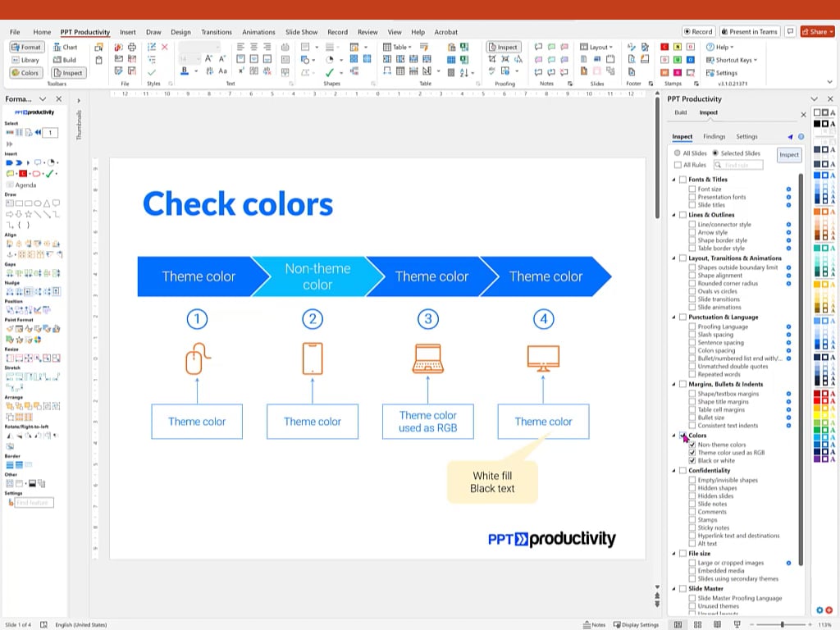The image size is (840, 630).
Task: Switch to the Build tab in PPT Productivity pane
Action: (680, 112)
